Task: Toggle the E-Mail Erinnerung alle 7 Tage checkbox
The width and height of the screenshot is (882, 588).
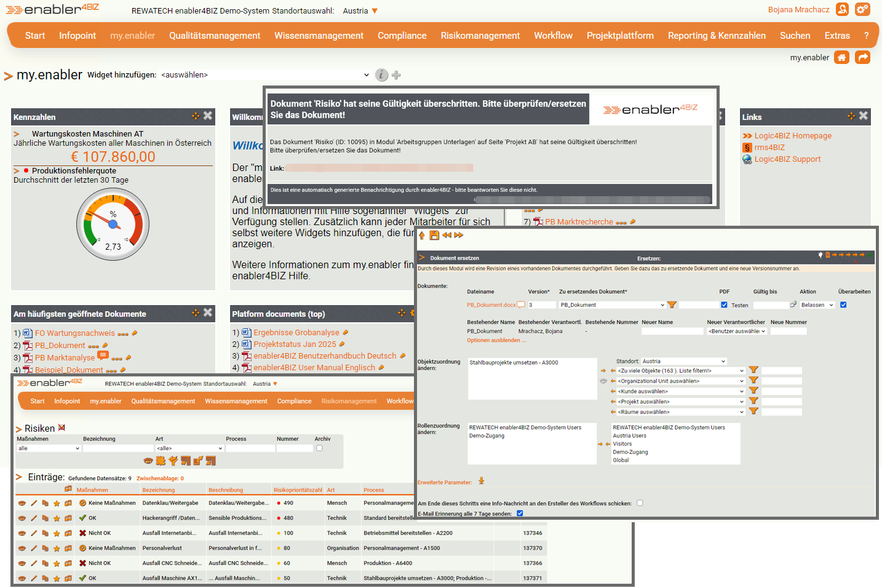Action: tap(520, 514)
